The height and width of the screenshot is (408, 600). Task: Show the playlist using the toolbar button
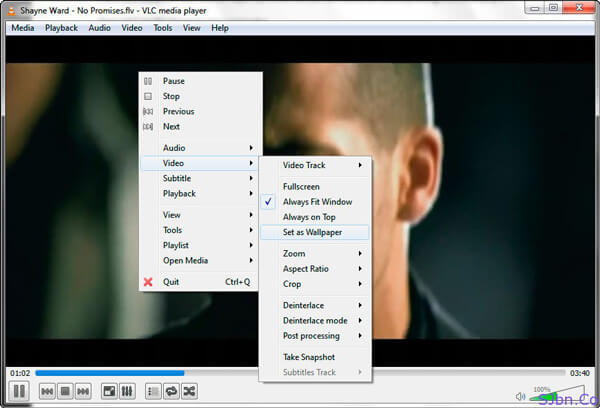click(153, 391)
